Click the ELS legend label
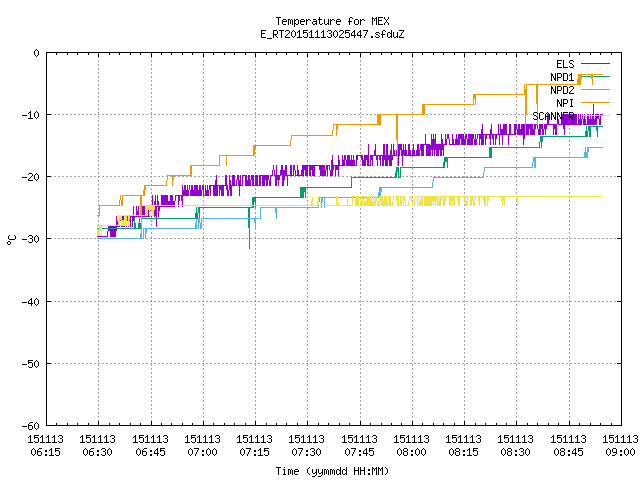Viewport: 640px width, 480px height. tap(565, 64)
